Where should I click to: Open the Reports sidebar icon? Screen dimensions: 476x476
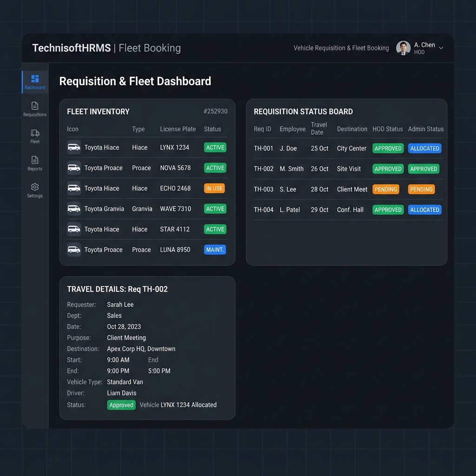[x=35, y=160]
